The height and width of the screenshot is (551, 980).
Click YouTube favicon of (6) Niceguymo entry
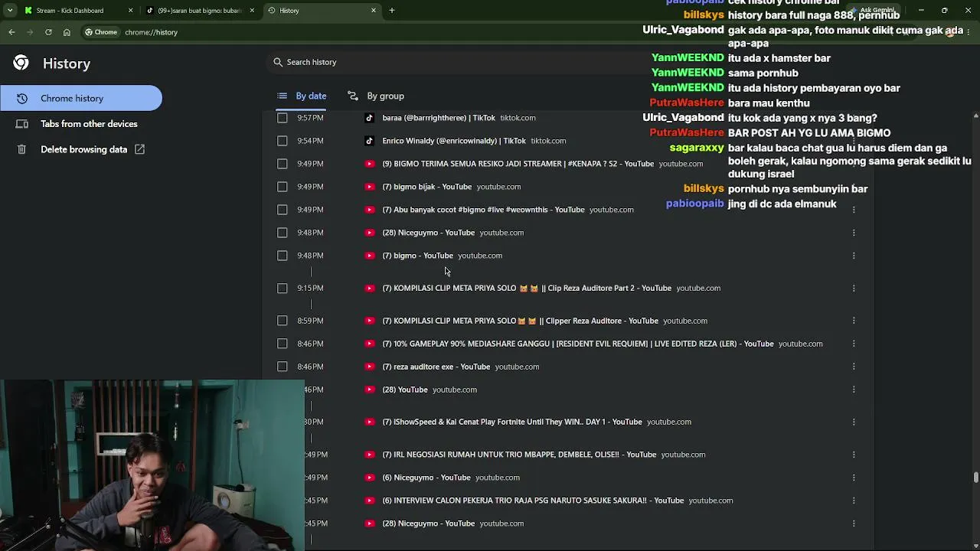370,478
